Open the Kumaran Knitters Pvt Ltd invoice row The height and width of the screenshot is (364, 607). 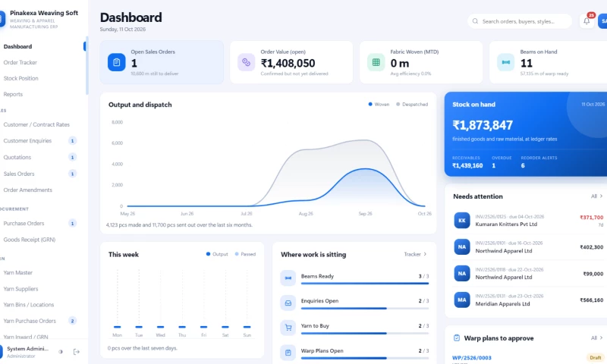pyautogui.click(x=528, y=221)
